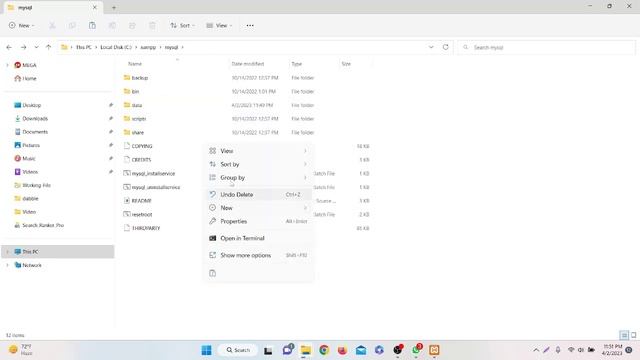Click the Size column header
This screenshot has width=640, height=360.
346,64
